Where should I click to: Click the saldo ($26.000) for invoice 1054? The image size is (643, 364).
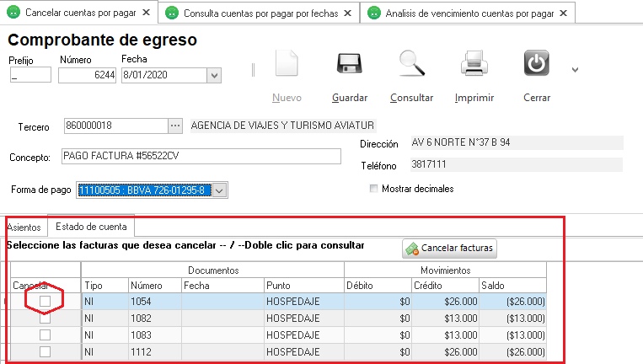point(512,302)
